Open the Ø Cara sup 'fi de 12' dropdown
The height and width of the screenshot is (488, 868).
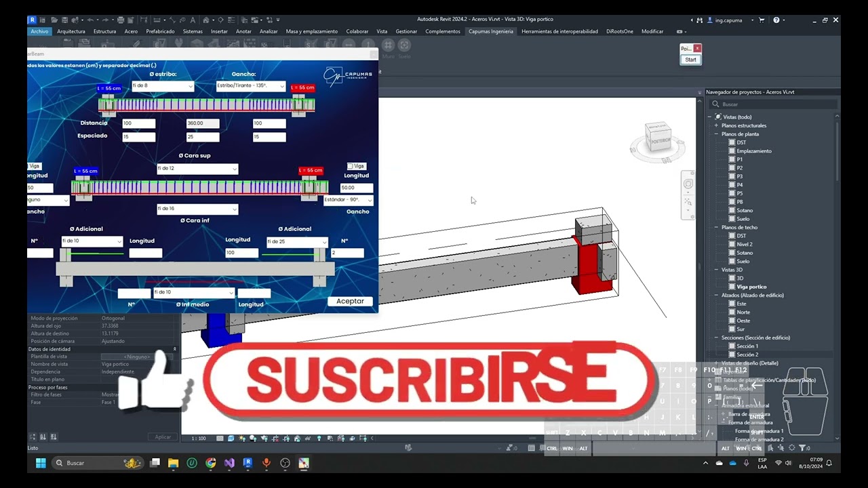click(x=197, y=168)
